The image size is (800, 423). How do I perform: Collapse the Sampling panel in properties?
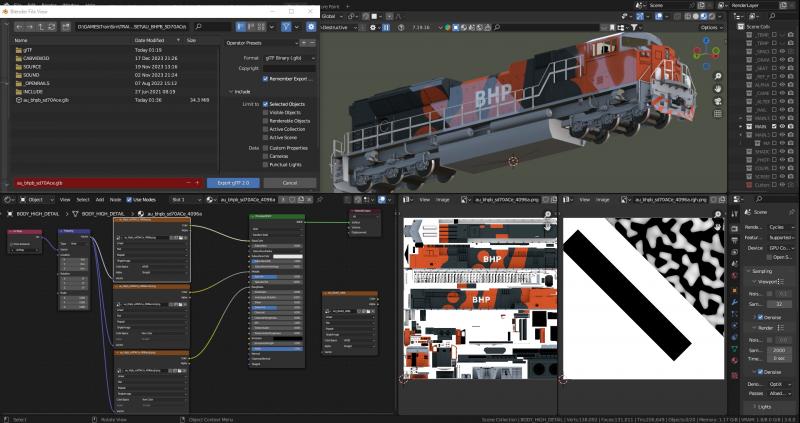761,271
